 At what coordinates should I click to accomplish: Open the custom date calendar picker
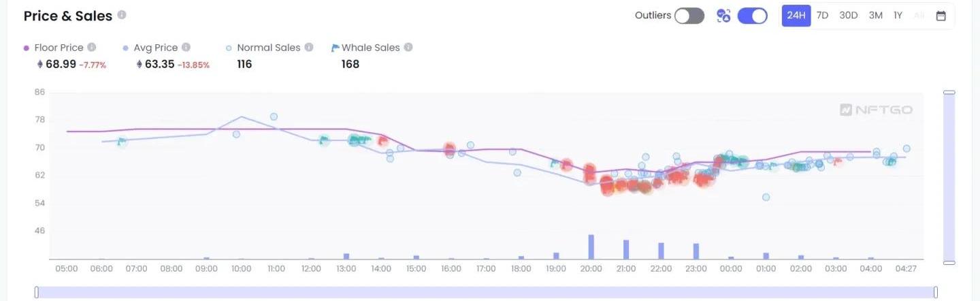point(941,16)
